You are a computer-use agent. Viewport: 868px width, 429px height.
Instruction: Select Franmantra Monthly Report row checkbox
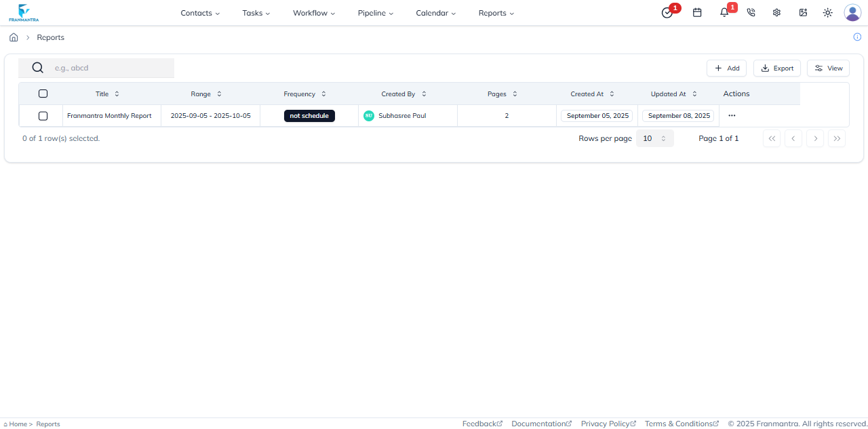(43, 116)
